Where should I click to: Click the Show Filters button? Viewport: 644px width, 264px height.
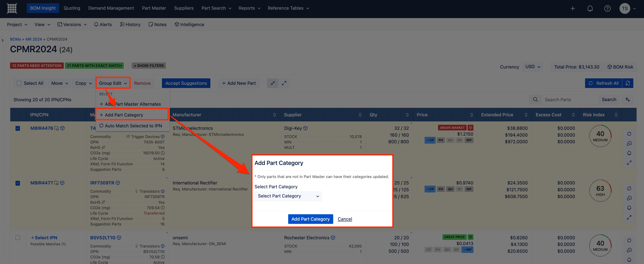(x=149, y=65)
